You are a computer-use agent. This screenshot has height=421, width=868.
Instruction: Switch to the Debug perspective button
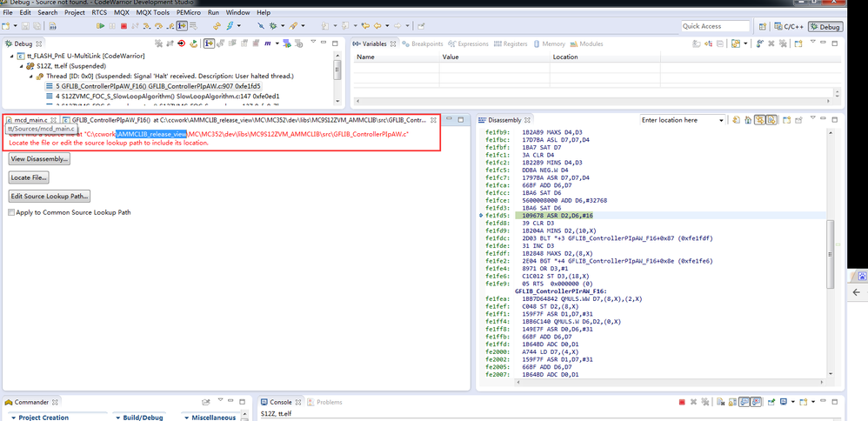[825, 27]
